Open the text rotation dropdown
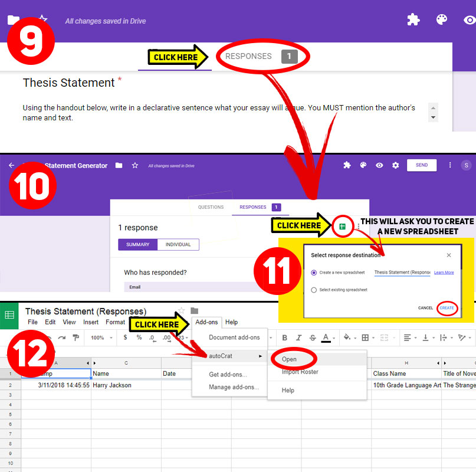476x472 pixels. click(464, 337)
